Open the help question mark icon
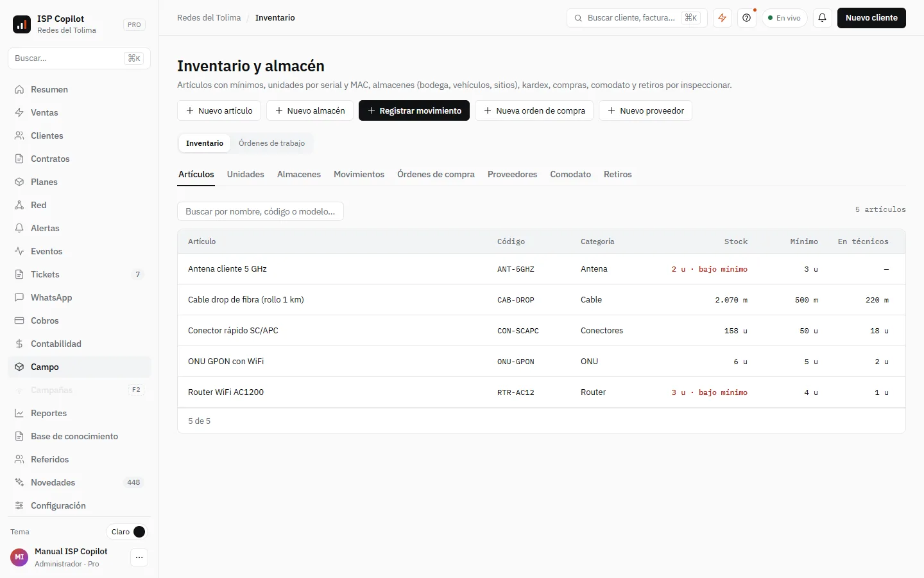Screen dimensions: 924x578 click(x=746, y=18)
